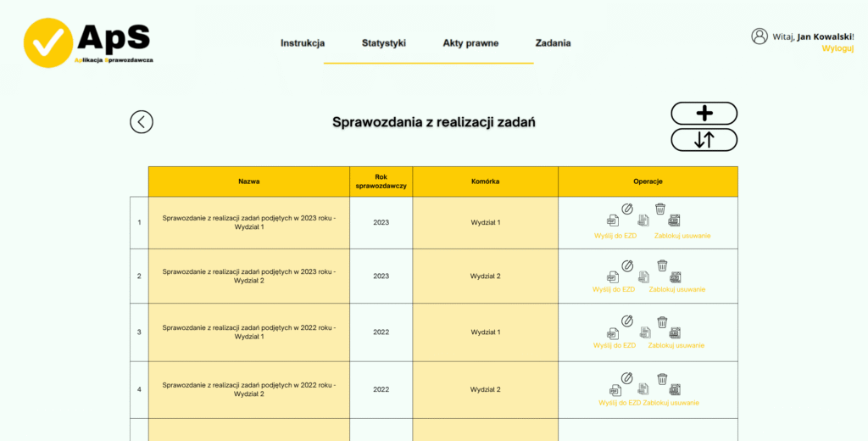The image size is (868, 441).
Task: Open the Instrukcja menu item
Action: tap(303, 43)
